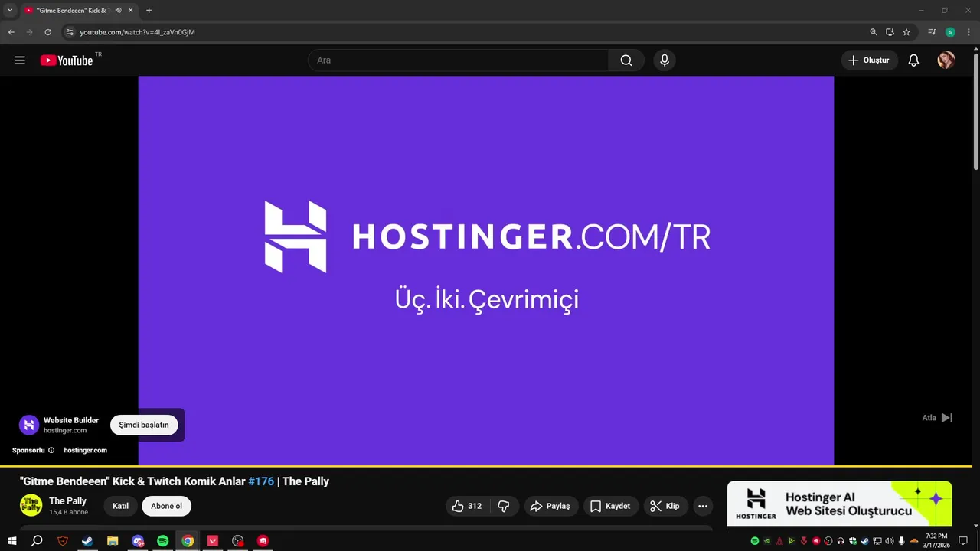Subscribe with Abone ol button

[x=166, y=506]
